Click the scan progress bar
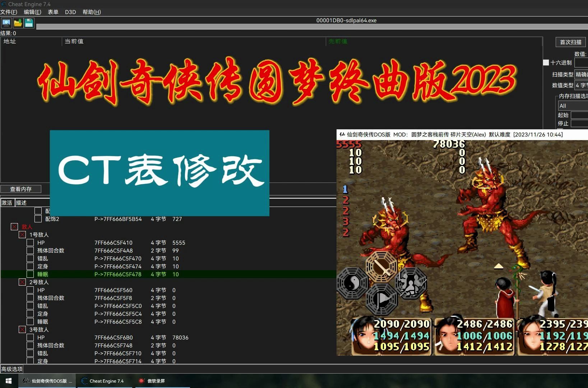Screen dimensions: 588x388 point(312,27)
